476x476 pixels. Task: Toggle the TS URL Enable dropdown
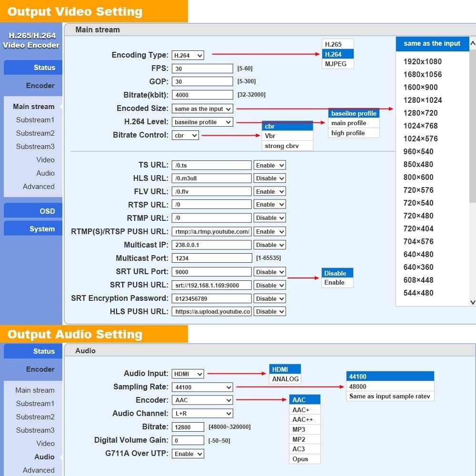click(269, 165)
